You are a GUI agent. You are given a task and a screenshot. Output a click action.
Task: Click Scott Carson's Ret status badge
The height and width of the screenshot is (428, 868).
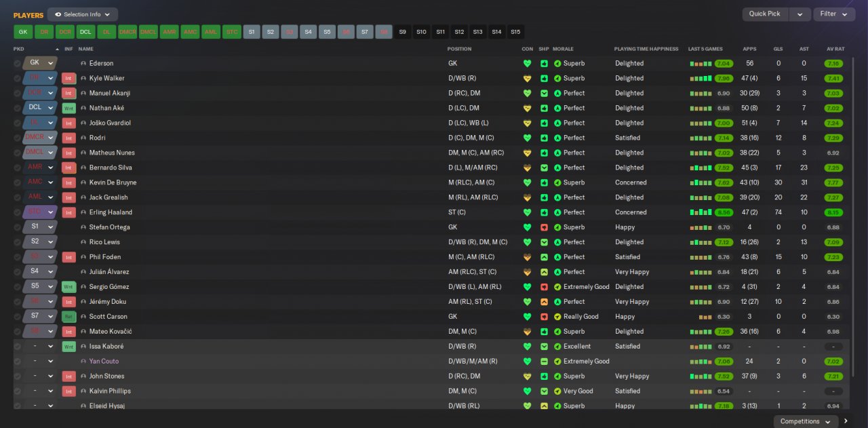(68, 317)
